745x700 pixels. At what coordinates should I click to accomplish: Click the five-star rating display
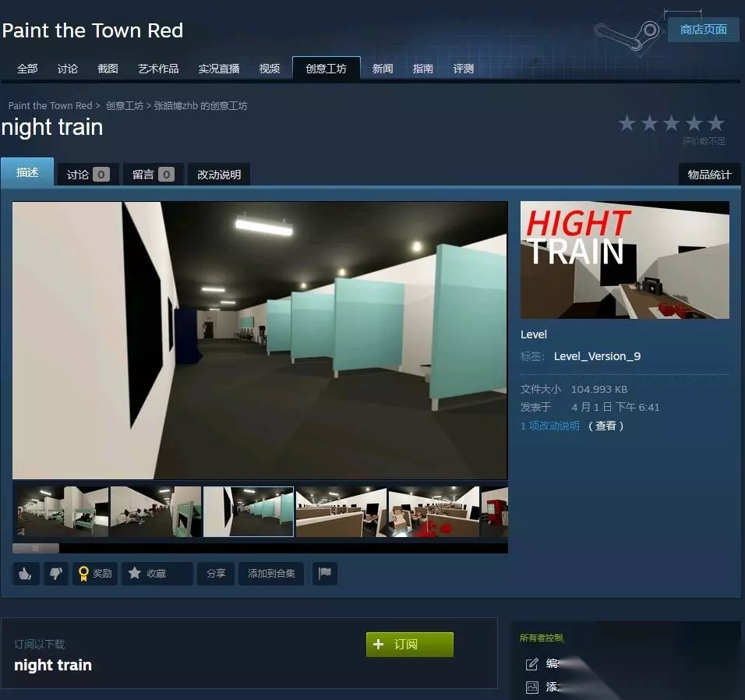pos(671,124)
